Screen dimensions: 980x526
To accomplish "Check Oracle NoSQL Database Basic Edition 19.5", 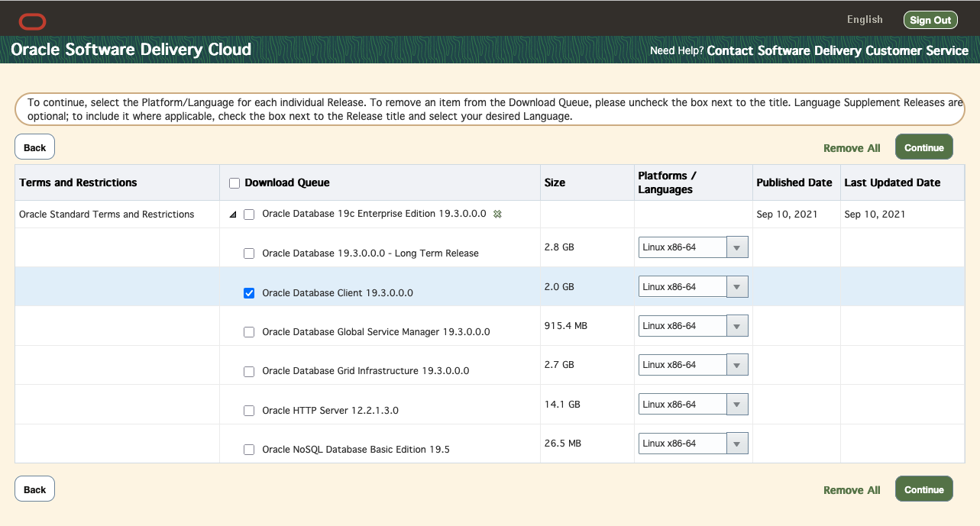I will point(249,450).
